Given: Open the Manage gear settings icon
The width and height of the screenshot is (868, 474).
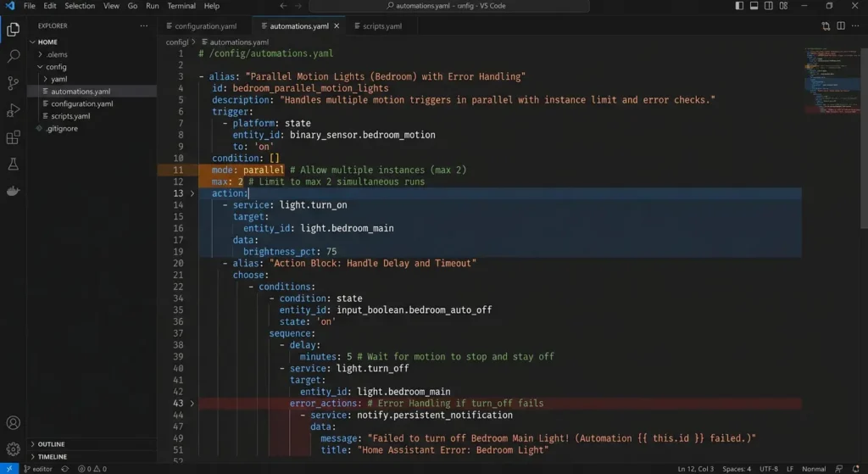Looking at the screenshot, I should 13,449.
